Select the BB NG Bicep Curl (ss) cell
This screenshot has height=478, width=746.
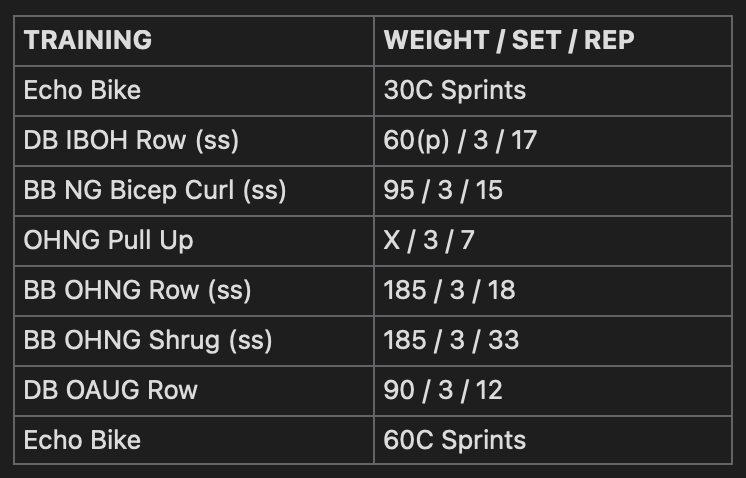pyautogui.click(x=194, y=191)
